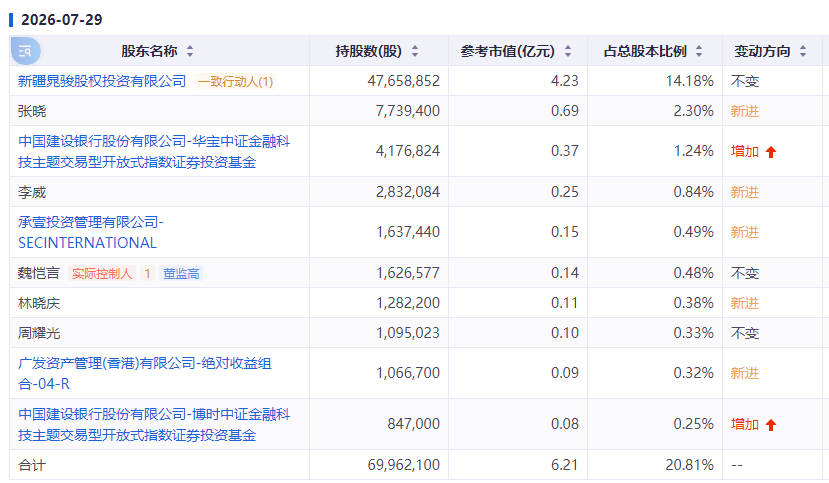Open 博时中证金融科技主题 fund link
The width and height of the screenshot is (829, 483).
tap(154, 425)
